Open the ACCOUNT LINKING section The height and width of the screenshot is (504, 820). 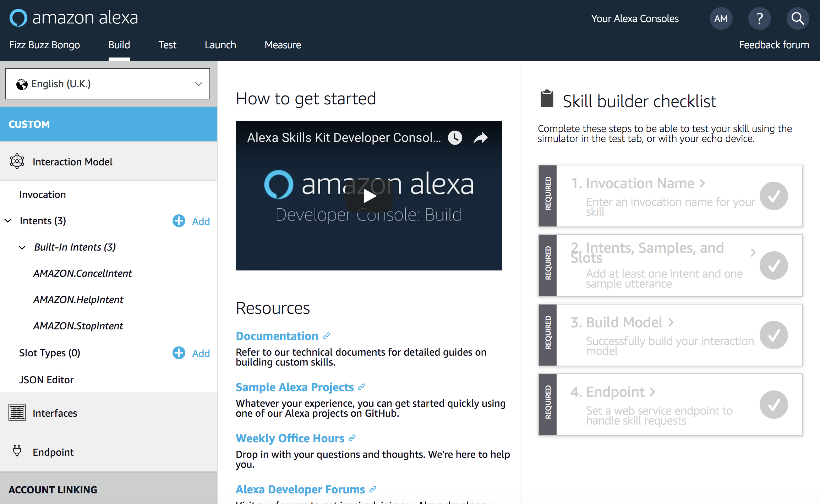click(109, 489)
